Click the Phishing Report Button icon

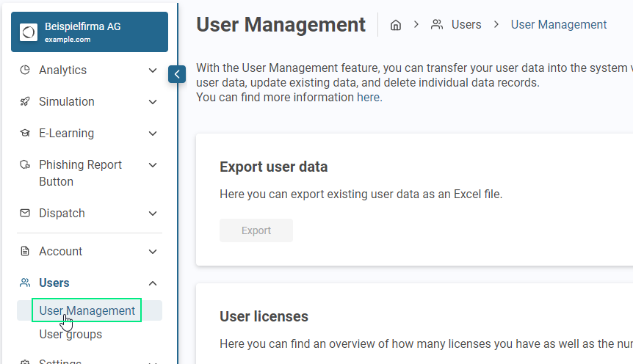(x=25, y=165)
